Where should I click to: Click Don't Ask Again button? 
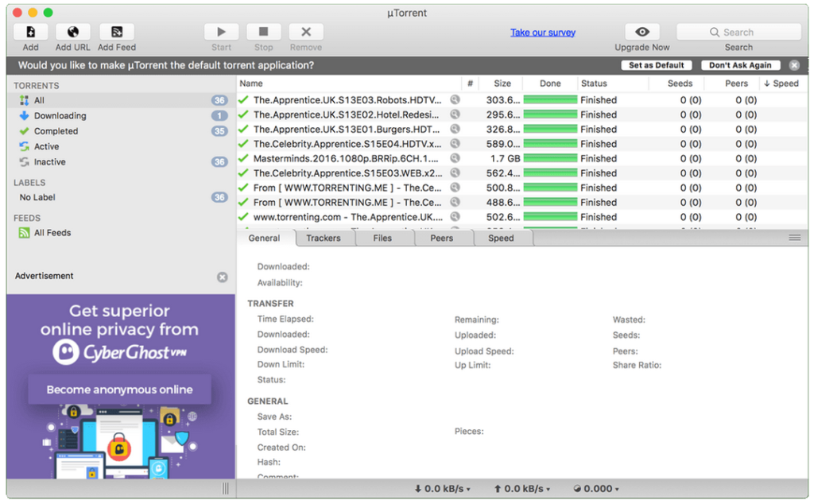click(x=740, y=65)
